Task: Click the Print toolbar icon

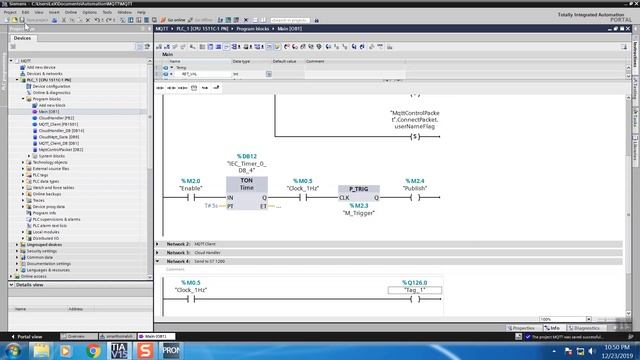Action: click(54, 20)
